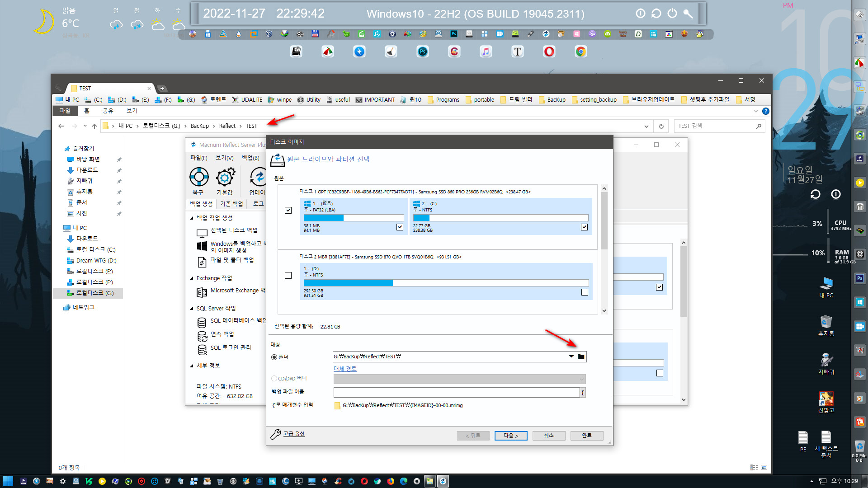The height and width of the screenshot is (488, 868).
Task: Click the 백업 파일 이름 input field
Action: (x=457, y=393)
